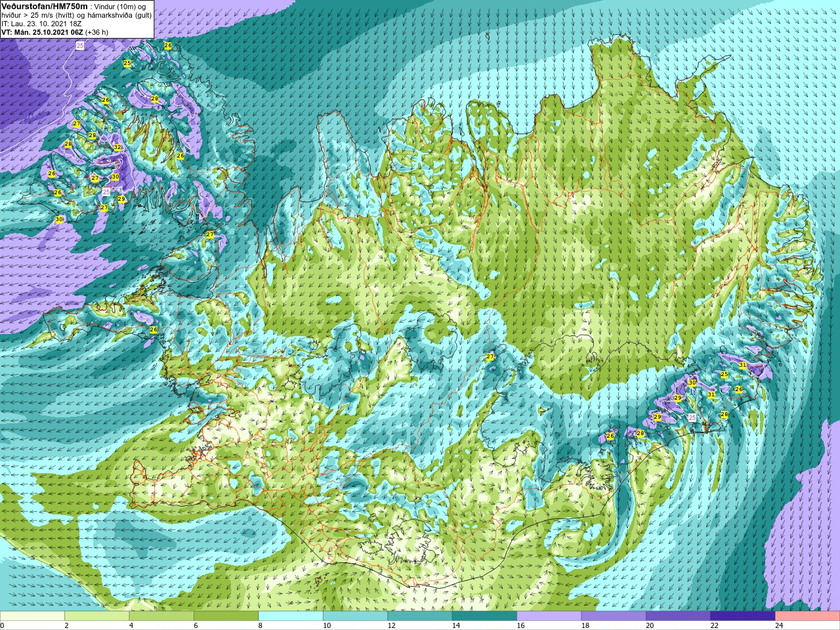The width and height of the screenshot is (840, 630).
Task: Click the legend scale label "12"
Action: coord(391,625)
